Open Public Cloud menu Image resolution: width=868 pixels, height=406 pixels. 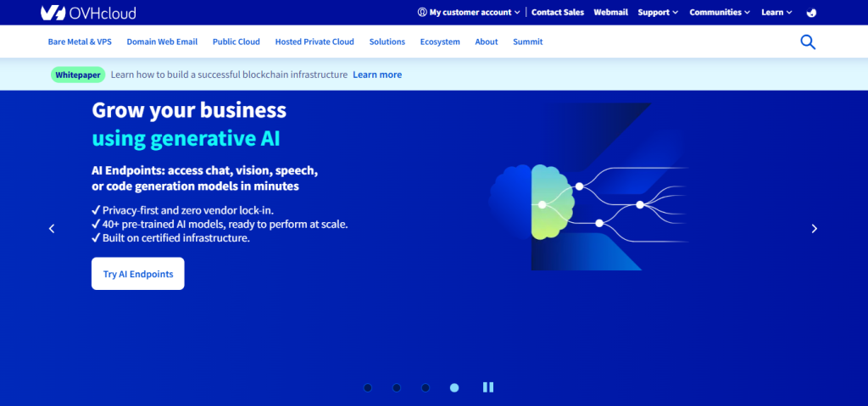(236, 42)
